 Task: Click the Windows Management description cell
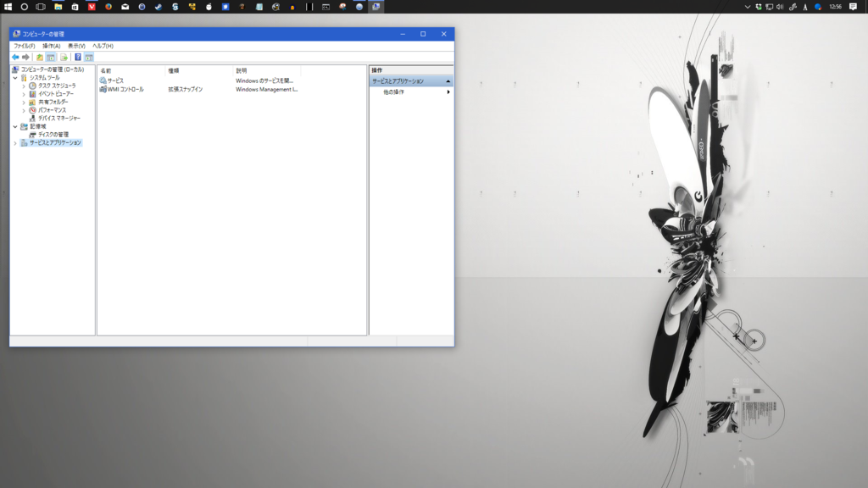[267, 89]
